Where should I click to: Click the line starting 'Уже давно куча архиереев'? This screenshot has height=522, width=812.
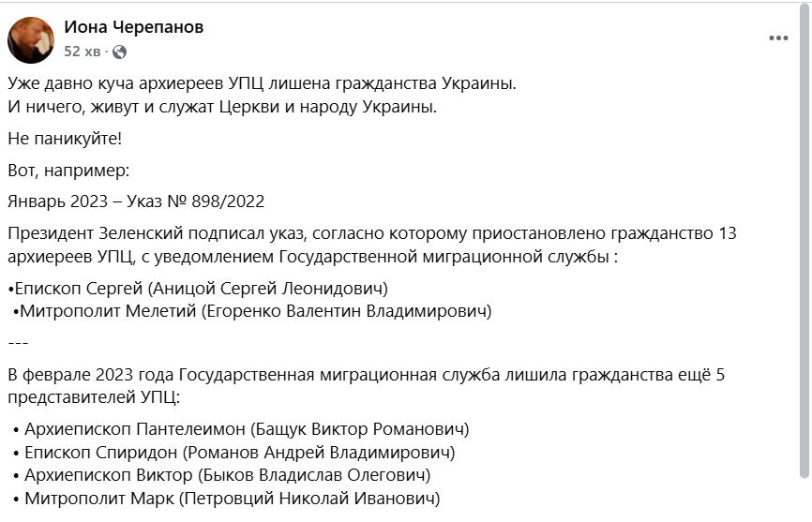click(262, 82)
